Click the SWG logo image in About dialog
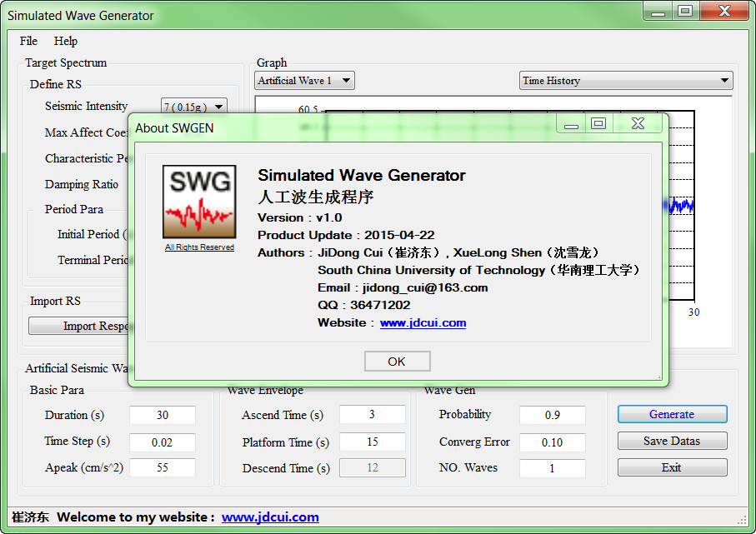The width and height of the screenshot is (756, 534). (199, 202)
